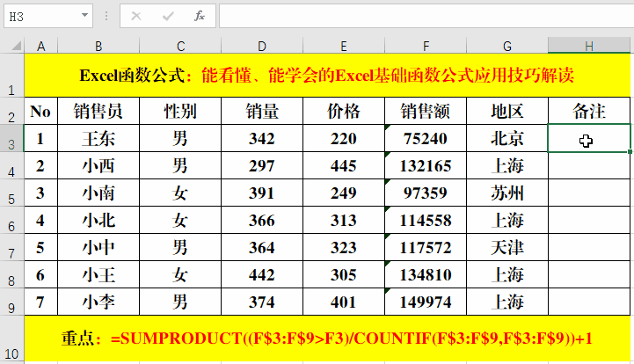Click the sales amount cell '132165'
The image size is (634, 364).
point(426,165)
